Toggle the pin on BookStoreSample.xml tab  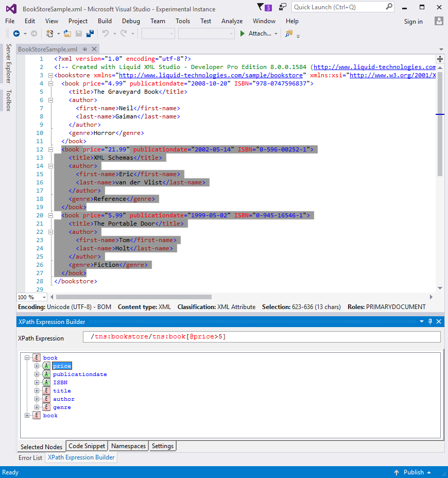(85, 49)
